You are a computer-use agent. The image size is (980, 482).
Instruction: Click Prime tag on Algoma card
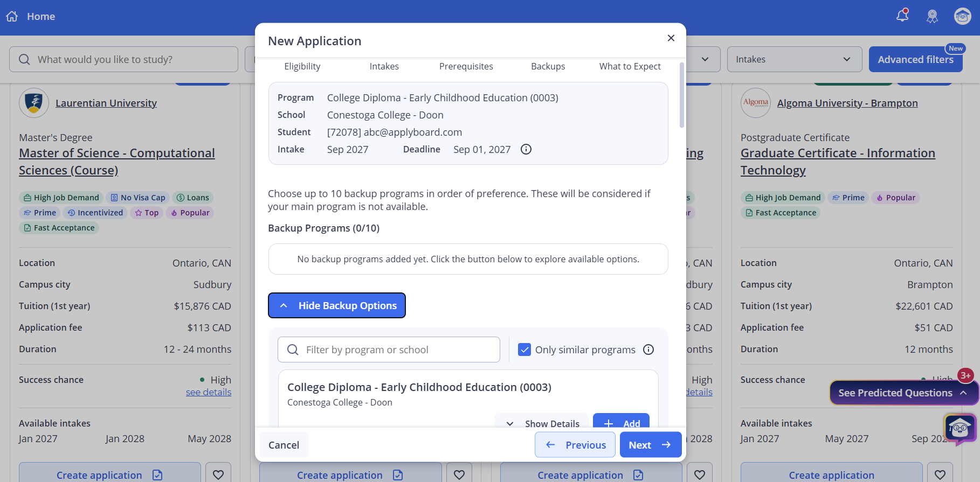848,198
